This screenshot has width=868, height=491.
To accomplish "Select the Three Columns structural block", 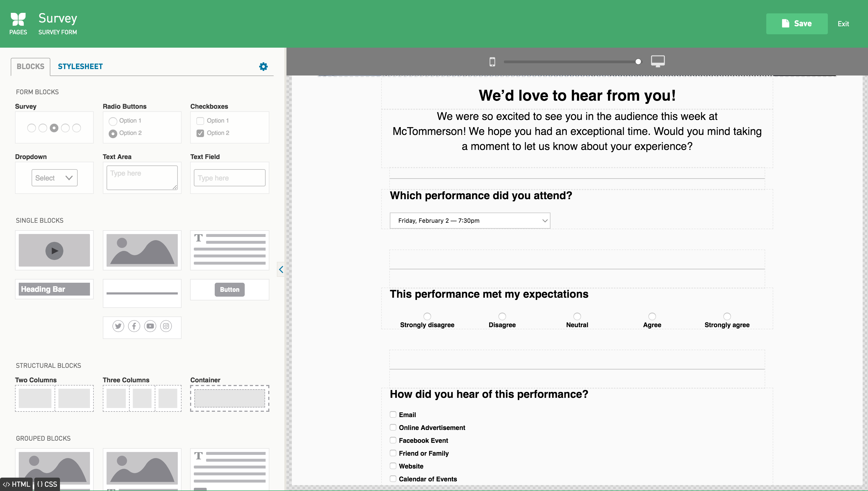I will coord(142,398).
